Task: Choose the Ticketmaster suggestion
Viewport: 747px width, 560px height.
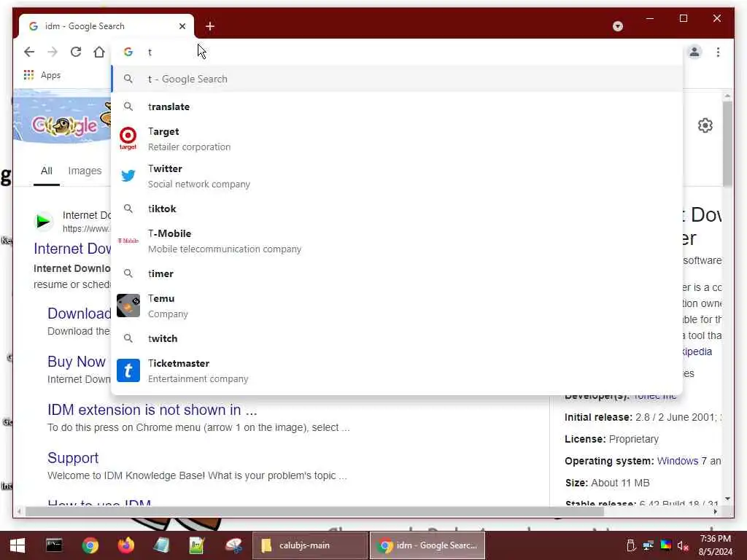Action: pos(397,370)
